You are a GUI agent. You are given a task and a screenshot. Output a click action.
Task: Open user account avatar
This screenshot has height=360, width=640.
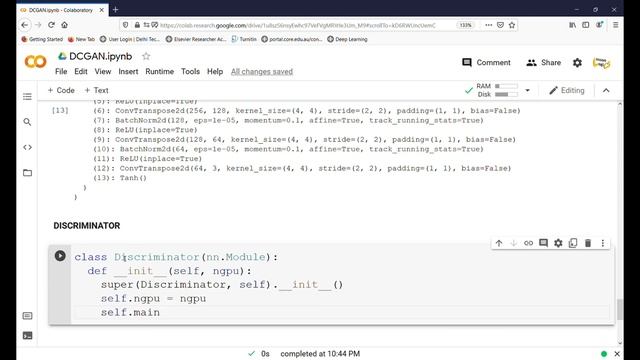coord(601,63)
